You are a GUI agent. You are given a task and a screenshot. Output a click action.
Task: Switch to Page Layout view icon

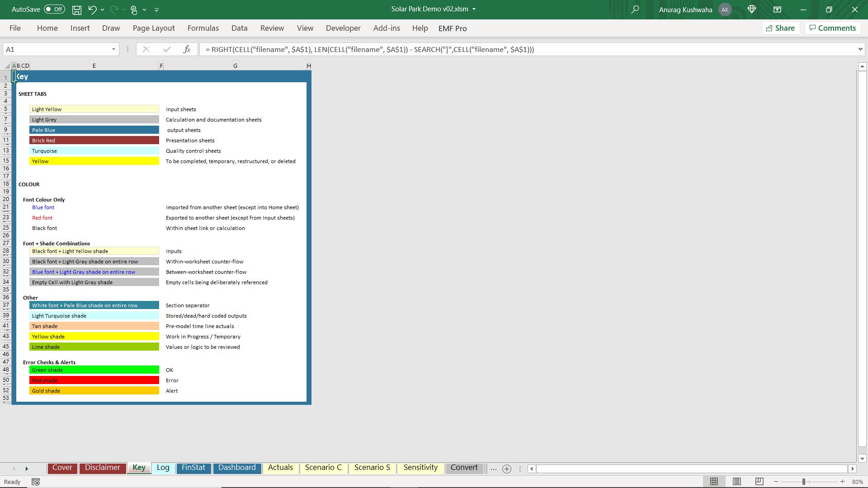click(x=737, y=482)
